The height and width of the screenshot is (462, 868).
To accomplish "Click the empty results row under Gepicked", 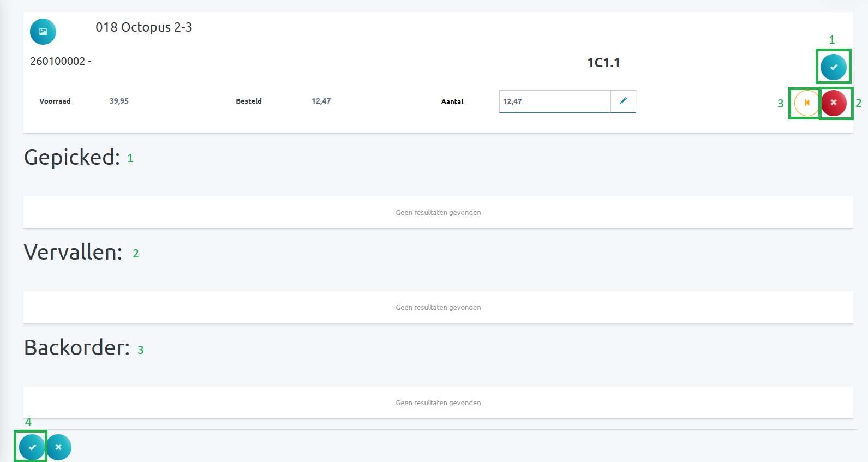I will (x=438, y=212).
